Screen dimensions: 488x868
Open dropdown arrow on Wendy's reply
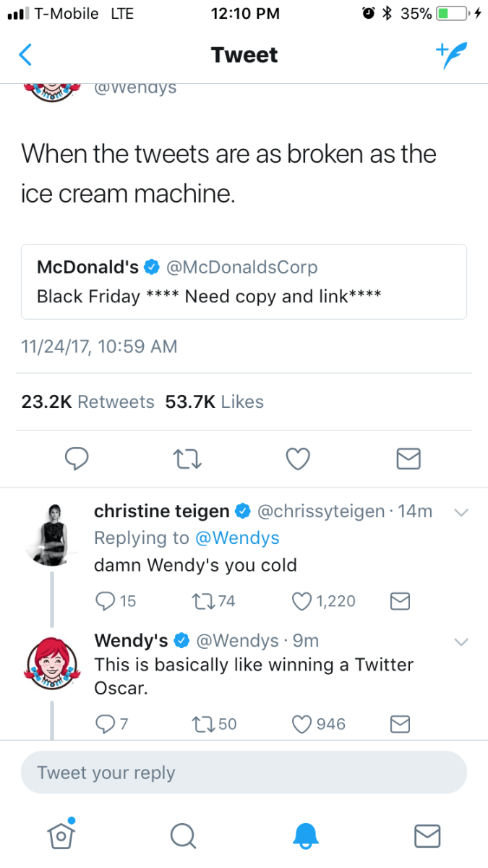pos(461,641)
